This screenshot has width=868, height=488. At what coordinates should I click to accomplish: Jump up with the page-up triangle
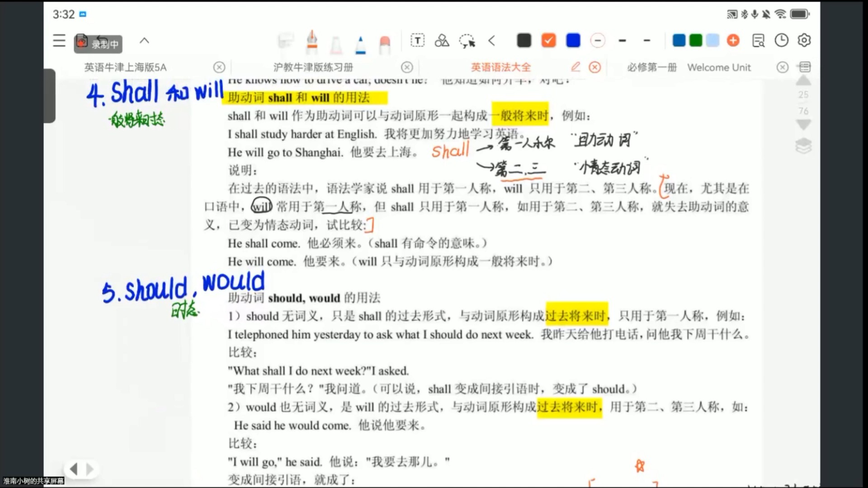[x=803, y=81]
